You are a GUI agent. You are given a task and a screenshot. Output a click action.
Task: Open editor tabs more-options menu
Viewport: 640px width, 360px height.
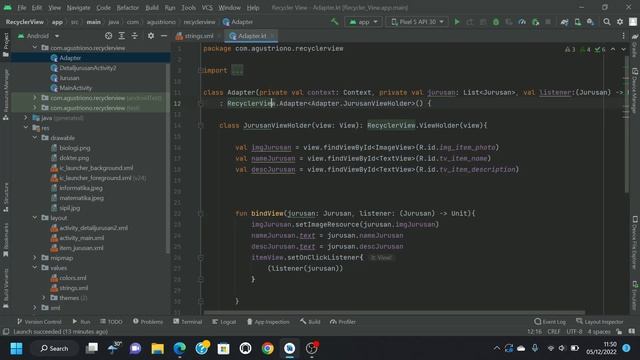click(x=623, y=36)
